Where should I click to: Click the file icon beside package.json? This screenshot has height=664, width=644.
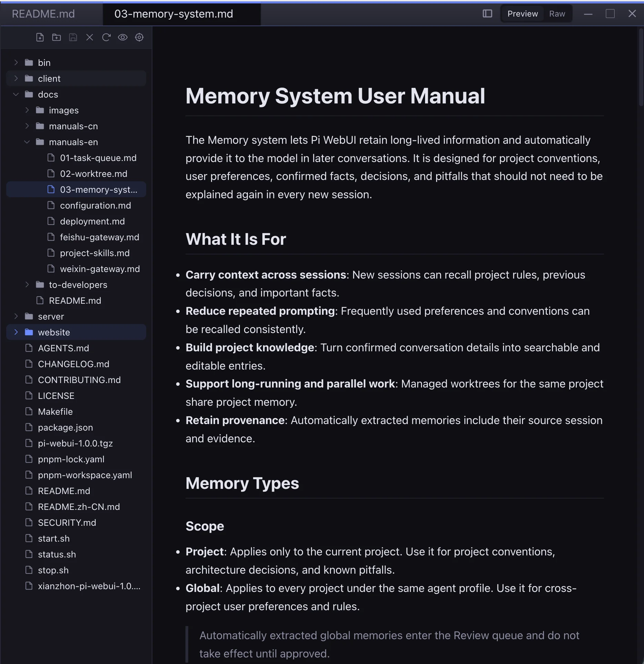point(29,427)
